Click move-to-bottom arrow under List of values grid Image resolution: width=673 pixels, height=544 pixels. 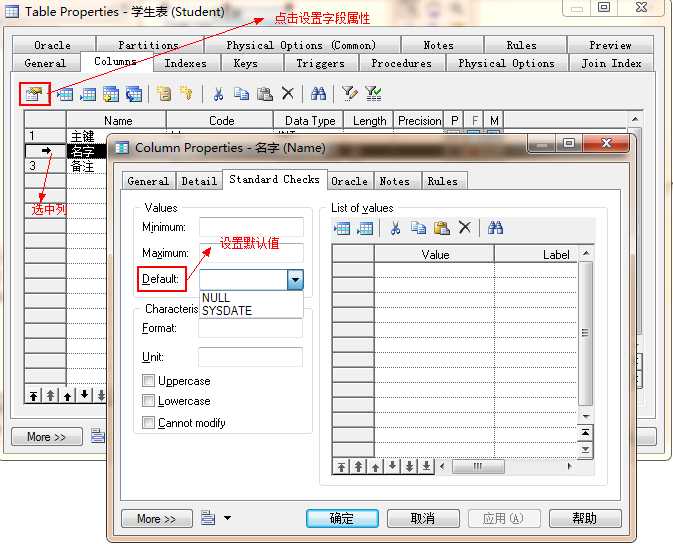click(x=426, y=466)
